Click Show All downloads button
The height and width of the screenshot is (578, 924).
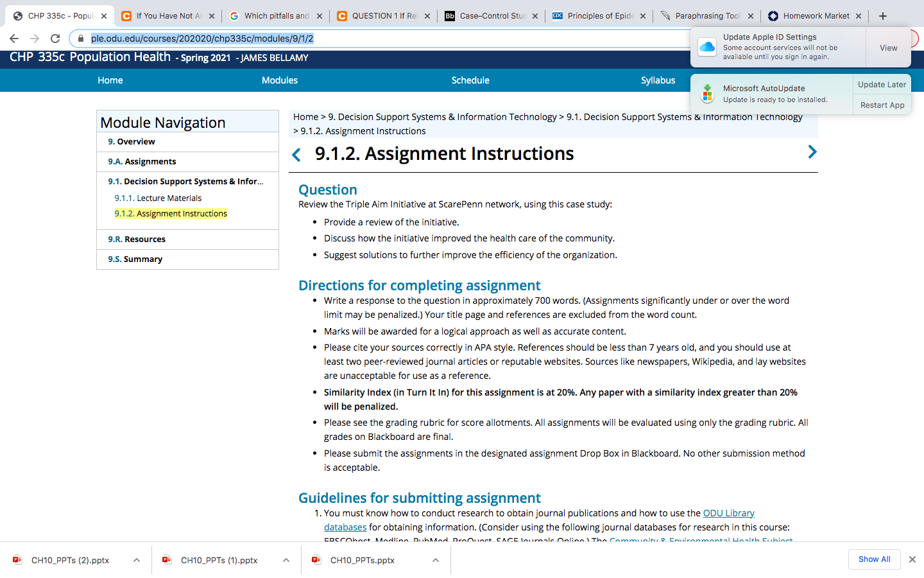pyautogui.click(x=875, y=559)
